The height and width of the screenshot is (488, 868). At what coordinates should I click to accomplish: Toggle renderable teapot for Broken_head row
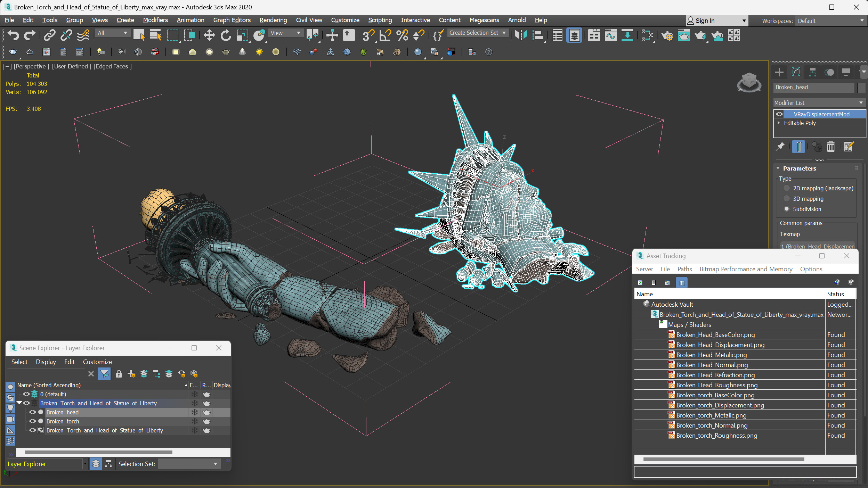pos(206,412)
